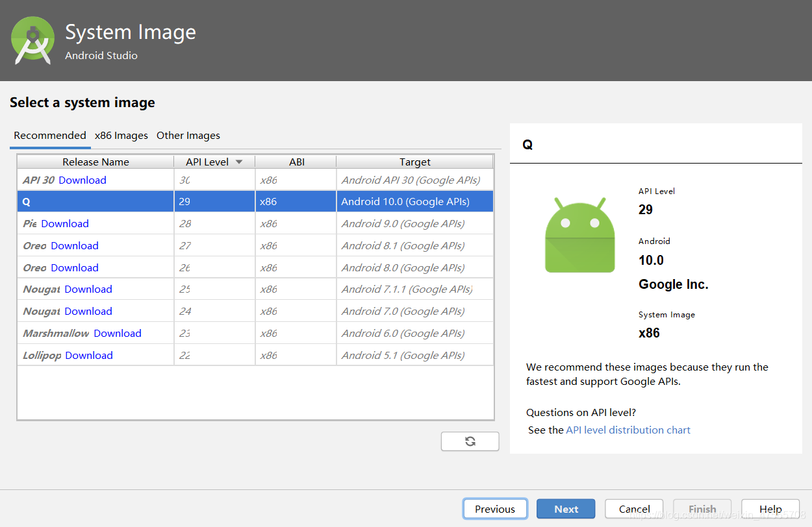Download the Lollipop system image
Screen dimensions: 812x527
coord(89,355)
